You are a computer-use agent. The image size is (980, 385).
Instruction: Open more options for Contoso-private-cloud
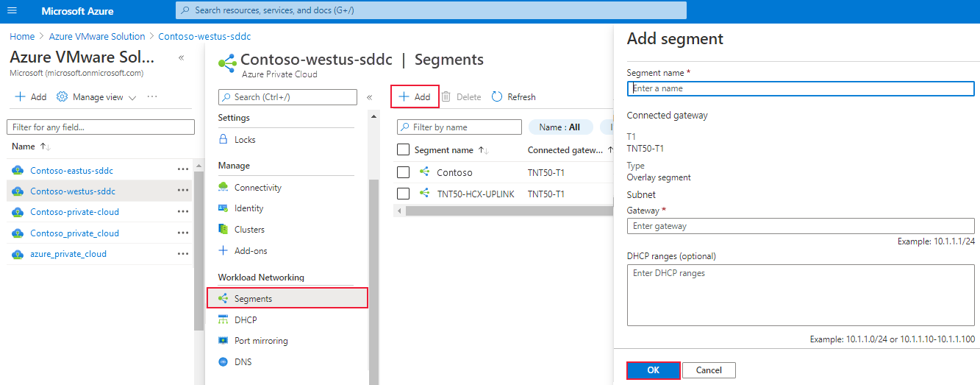(183, 212)
